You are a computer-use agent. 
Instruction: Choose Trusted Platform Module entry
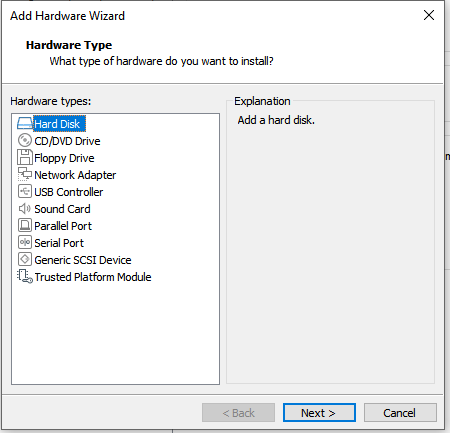pyautogui.click(x=93, y=277)
